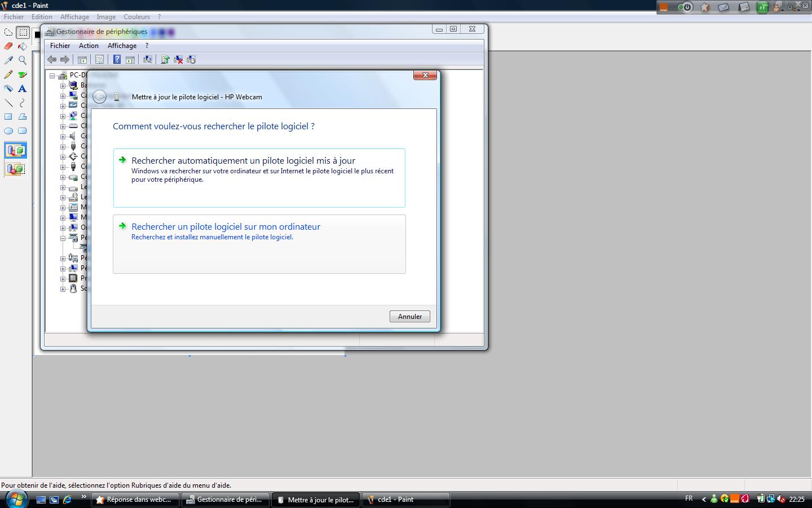The width and height of the screenshot is (812, 508).
Task: Pick the eyedropper color picker tool
Action: click(x=8, y=60)
